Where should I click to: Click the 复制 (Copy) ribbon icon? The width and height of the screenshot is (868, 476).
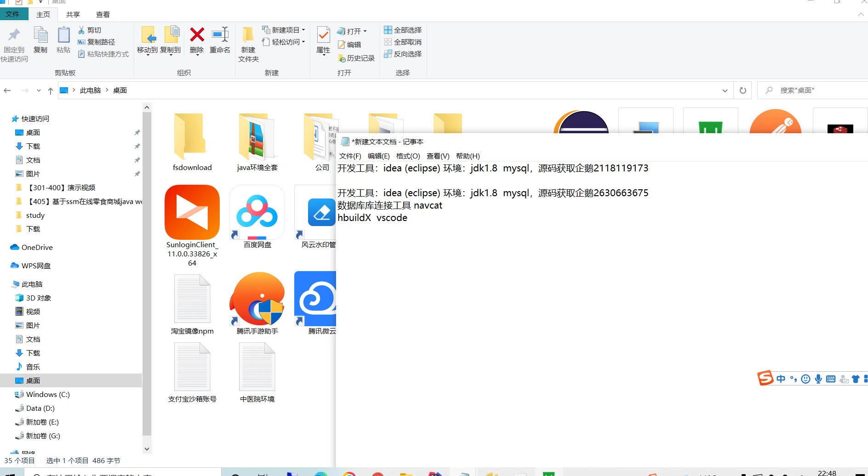tap(40, 40)
